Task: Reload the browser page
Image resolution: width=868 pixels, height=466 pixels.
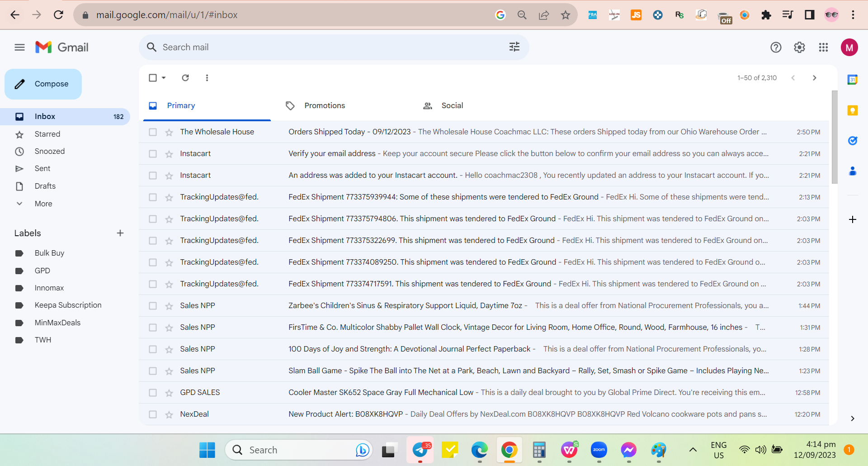Action: tap(58, 15)
